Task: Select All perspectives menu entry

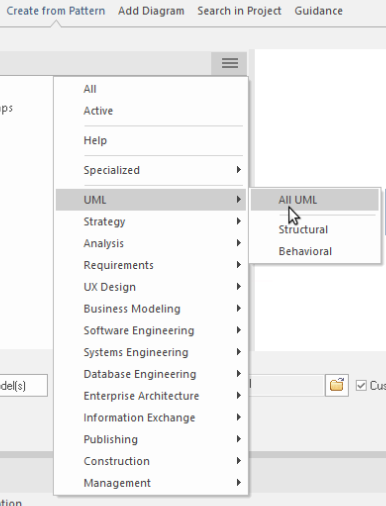Action: (151, 89)
